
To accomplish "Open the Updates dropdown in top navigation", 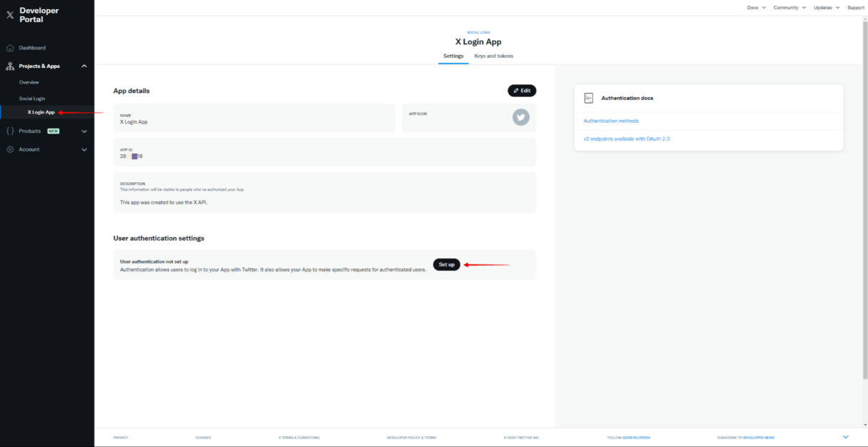I will click(825, 7).
